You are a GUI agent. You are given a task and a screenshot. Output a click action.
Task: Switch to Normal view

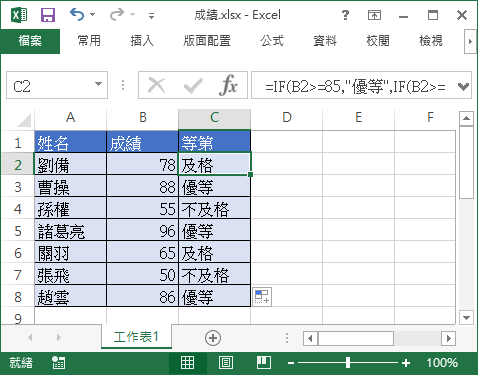pyautogui.click(x=187, y=363)
